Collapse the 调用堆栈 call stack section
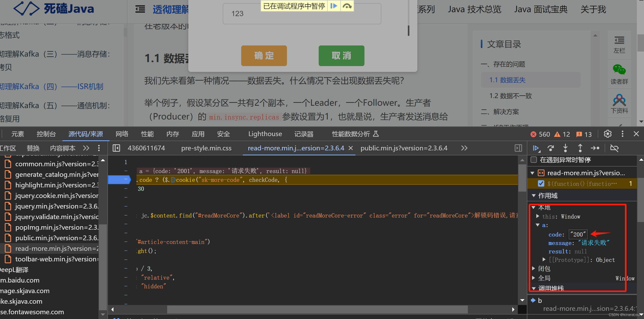The image size is (644, 319). 533,288
